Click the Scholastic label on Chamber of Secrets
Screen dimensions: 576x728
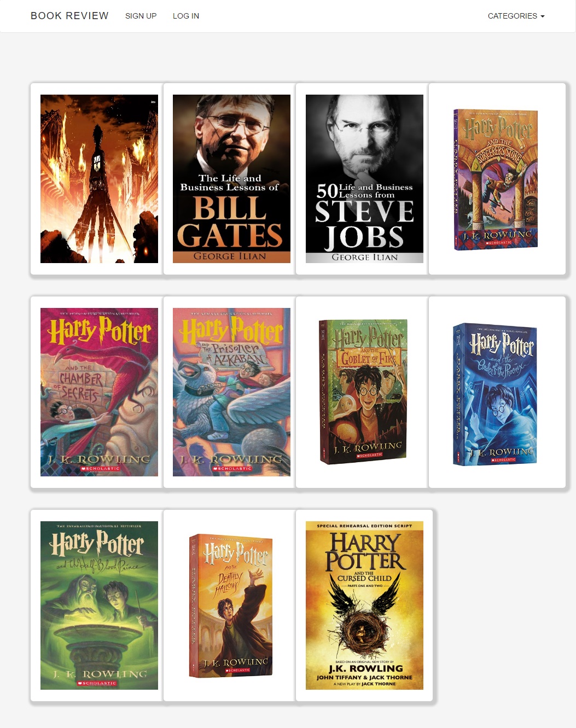point(100,469)
